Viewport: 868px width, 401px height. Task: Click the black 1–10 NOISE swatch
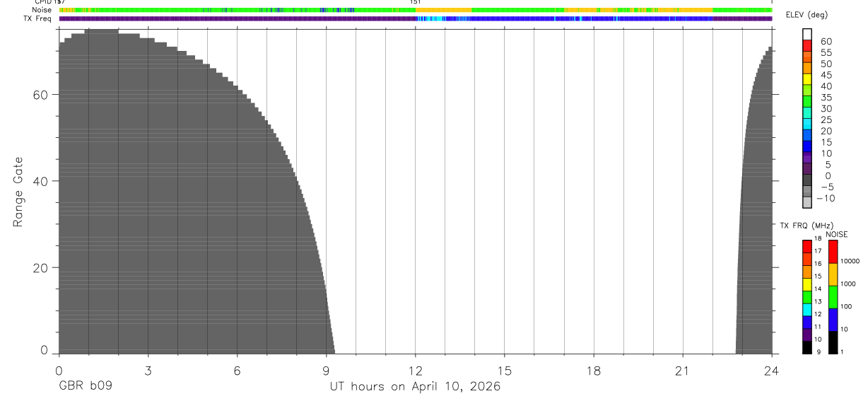[x=833, y=342]
